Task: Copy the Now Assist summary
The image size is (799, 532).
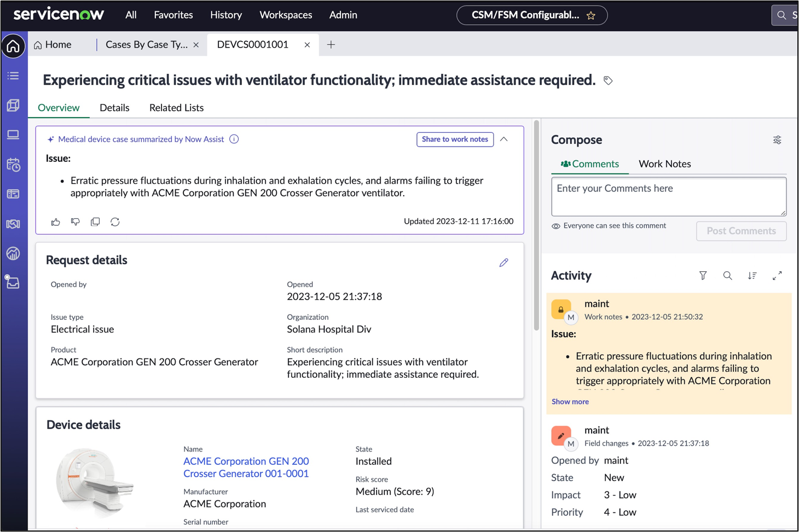Action: (95, 222)
